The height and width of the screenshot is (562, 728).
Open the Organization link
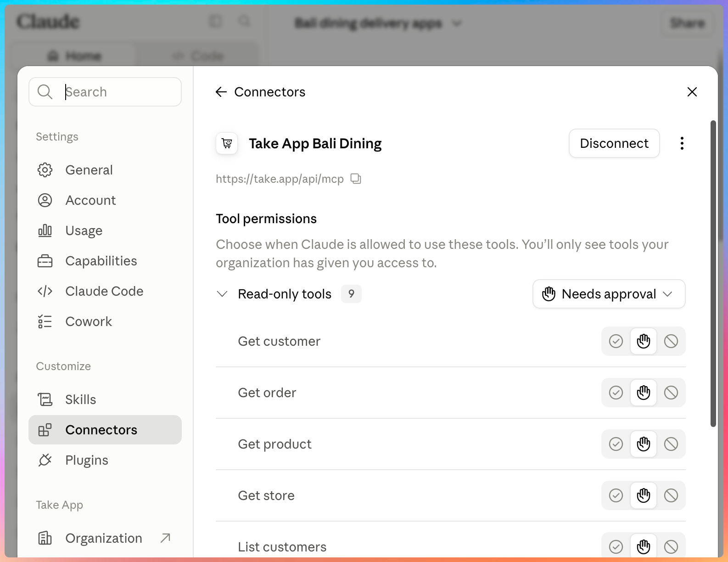pyautogui.click(x=105, y=538)
